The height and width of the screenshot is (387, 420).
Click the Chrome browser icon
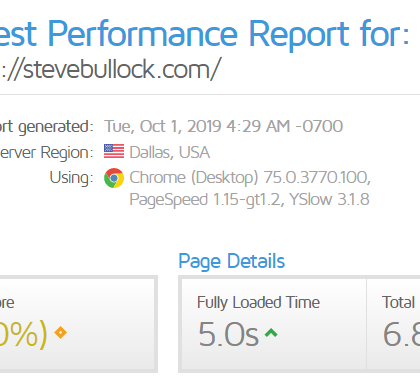click(x=114, y=178)
